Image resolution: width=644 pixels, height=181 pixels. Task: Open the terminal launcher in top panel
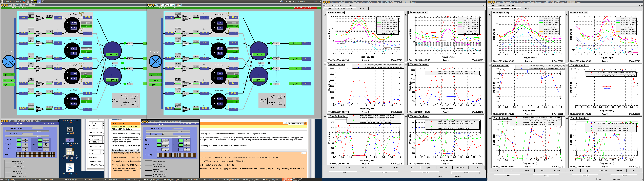tap(43, 2)
